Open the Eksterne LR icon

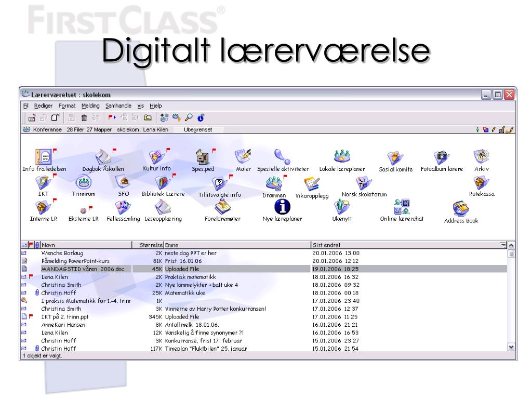click(x=84, y=210)
